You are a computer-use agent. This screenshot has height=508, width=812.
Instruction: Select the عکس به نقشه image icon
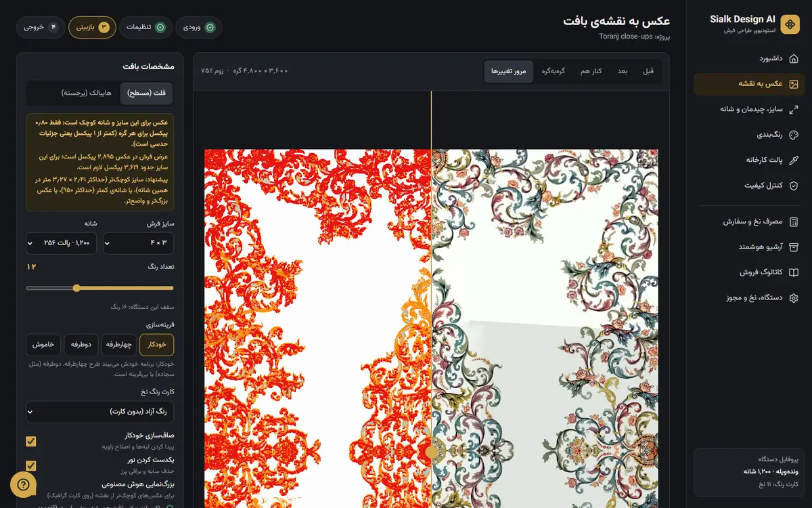(x=794, y=84)
